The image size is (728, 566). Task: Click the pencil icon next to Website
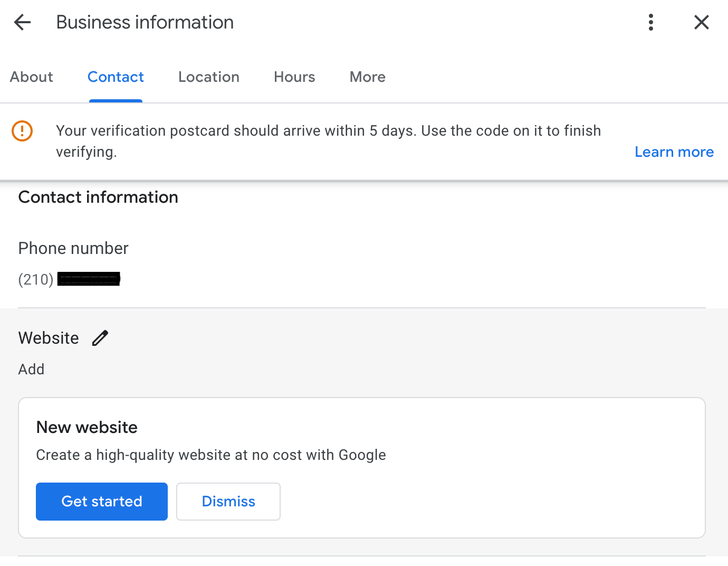[x=100, y=338]
